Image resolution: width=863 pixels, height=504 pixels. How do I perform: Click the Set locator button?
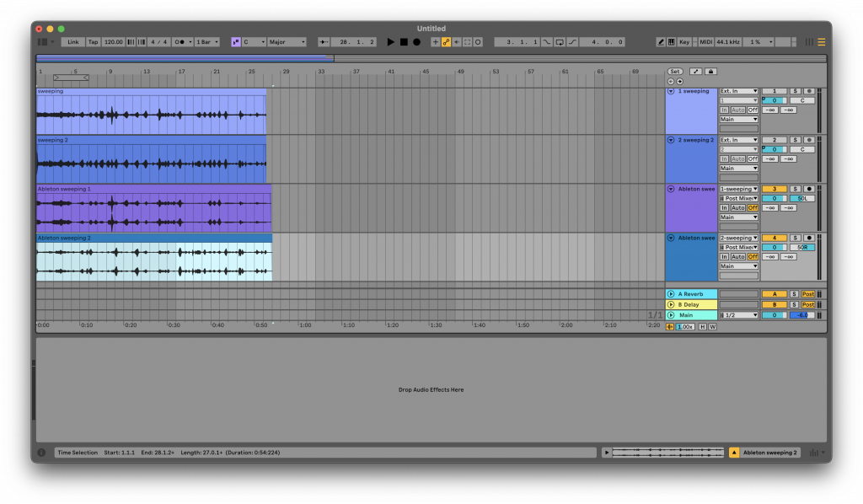point(675,72)
